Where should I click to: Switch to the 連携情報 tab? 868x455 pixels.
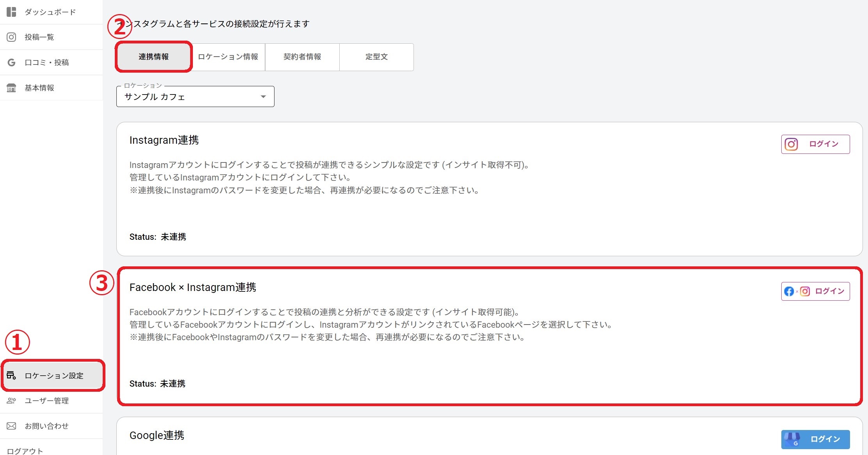coord(154,57)
